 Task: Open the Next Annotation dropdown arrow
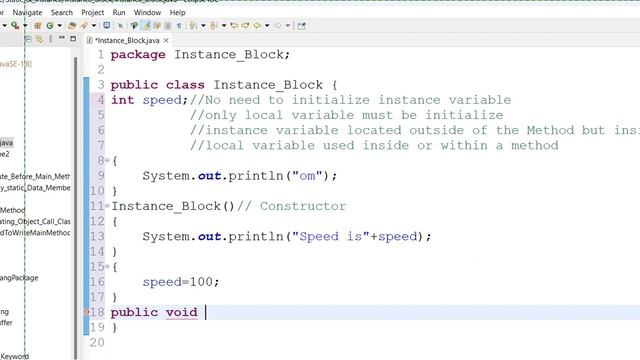tap(203, 26)
